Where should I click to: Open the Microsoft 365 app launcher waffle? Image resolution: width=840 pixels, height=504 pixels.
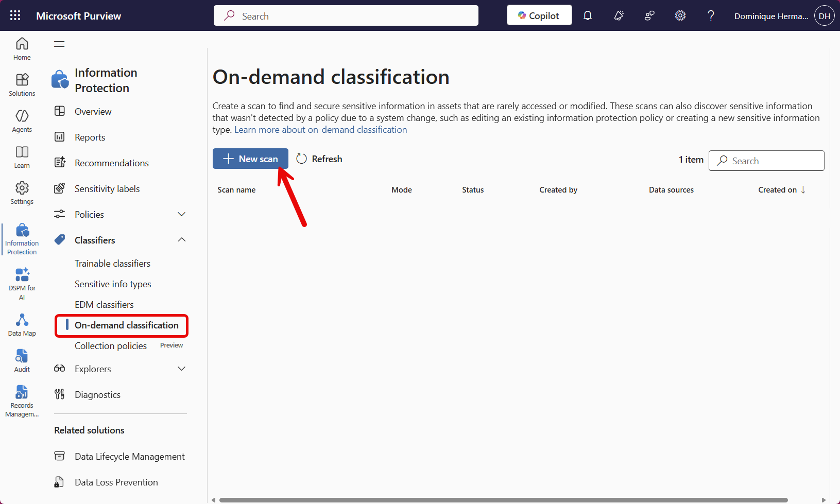coord(15,15)
